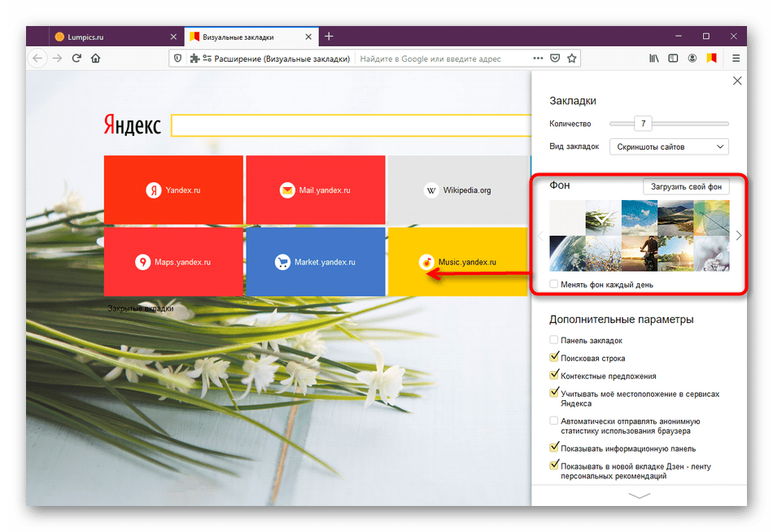Reload the current page
Image resolution: width=773 pixels, height=532 pixels.
(x=76, y=59)
